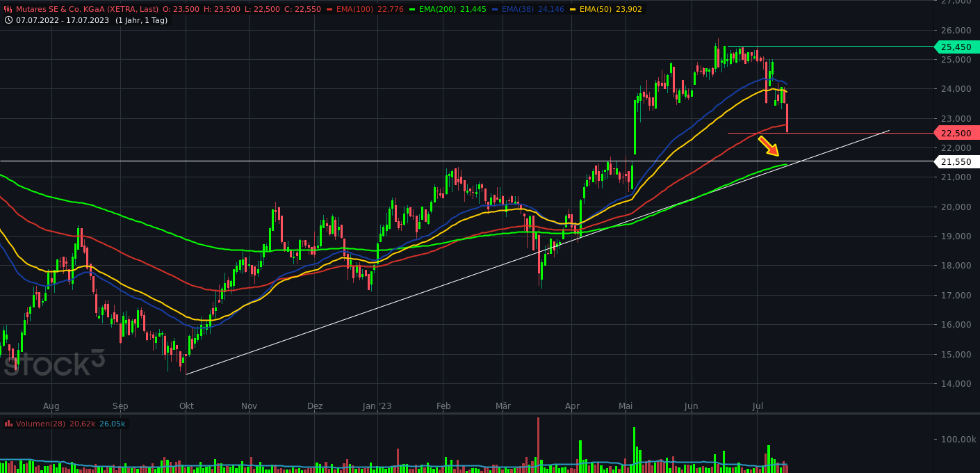Click the Sep label on the time axis
The image size is (980, 473).
click(x=120, y=406)
